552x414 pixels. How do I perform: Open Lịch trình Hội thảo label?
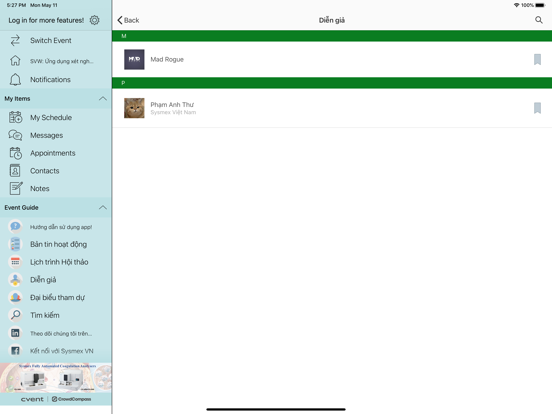coord(59,262)
